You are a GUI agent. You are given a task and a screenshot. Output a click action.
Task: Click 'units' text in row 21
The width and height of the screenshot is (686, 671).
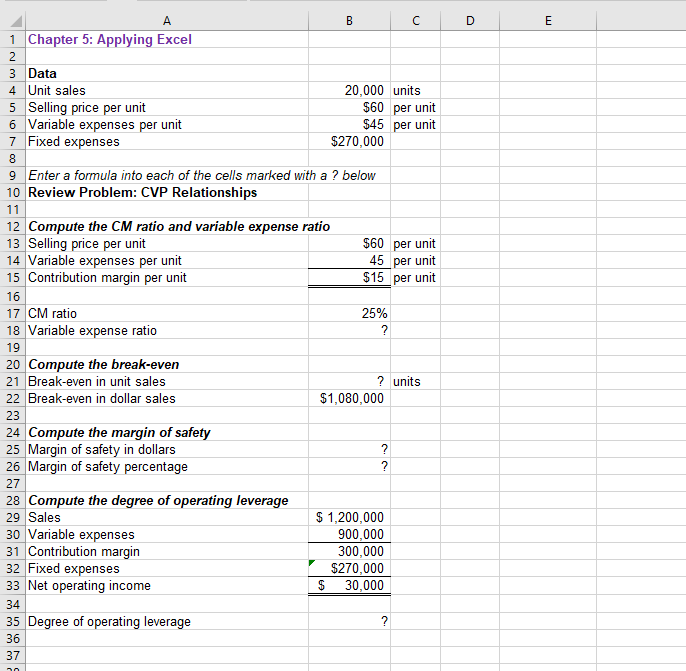[x=406, y=381]
